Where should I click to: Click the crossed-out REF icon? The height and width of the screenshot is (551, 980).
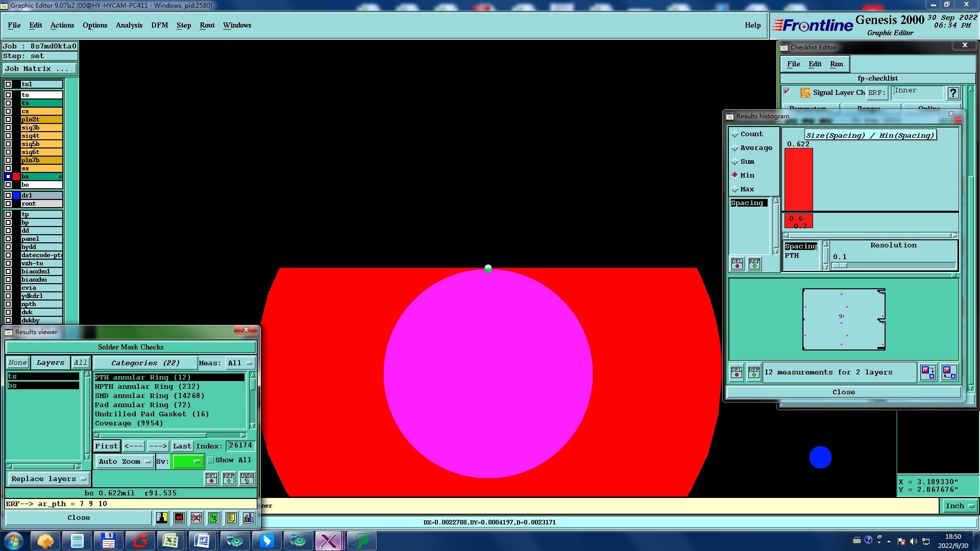point(196,518)
